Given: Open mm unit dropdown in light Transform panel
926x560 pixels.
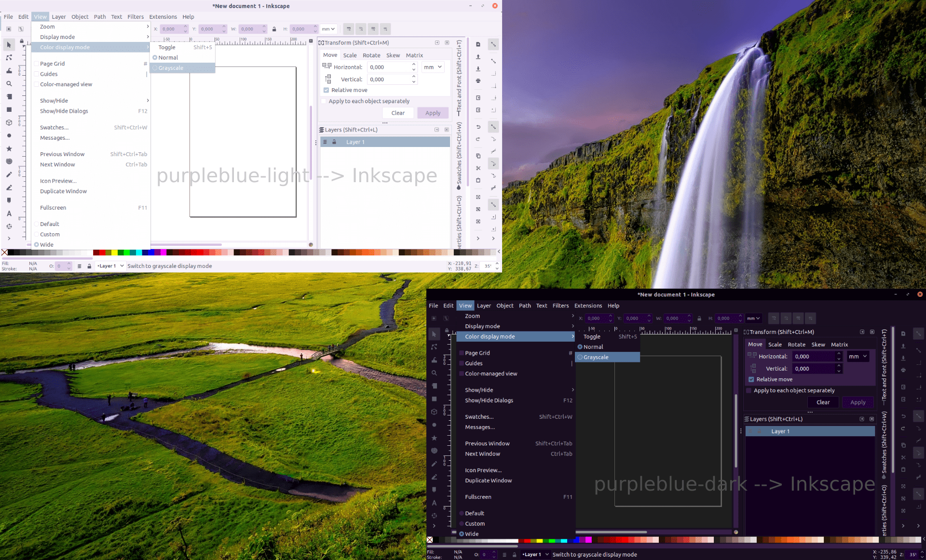Looking at the screenshot, I should pos(433,67).
